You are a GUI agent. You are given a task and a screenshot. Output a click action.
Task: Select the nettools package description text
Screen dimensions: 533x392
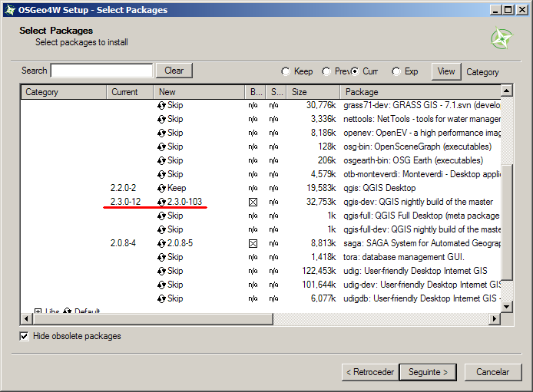pyautogui.click(x=422, y=119)
